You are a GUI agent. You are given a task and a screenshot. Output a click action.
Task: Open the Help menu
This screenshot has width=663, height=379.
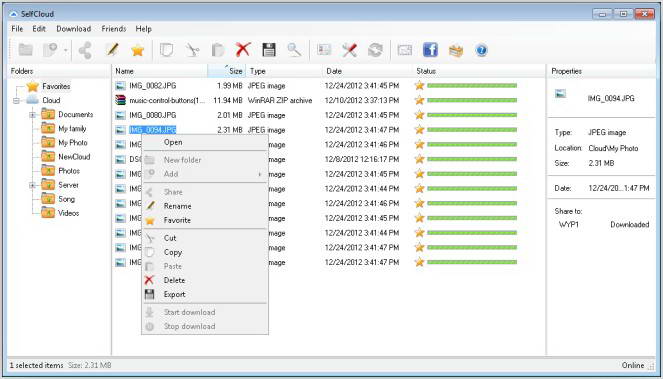143,29
